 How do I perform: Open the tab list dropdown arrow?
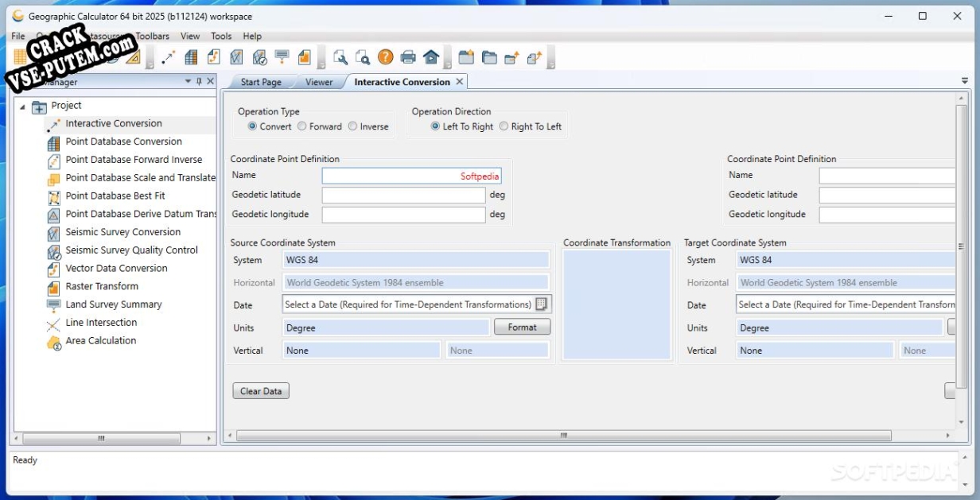pos(965,81)
